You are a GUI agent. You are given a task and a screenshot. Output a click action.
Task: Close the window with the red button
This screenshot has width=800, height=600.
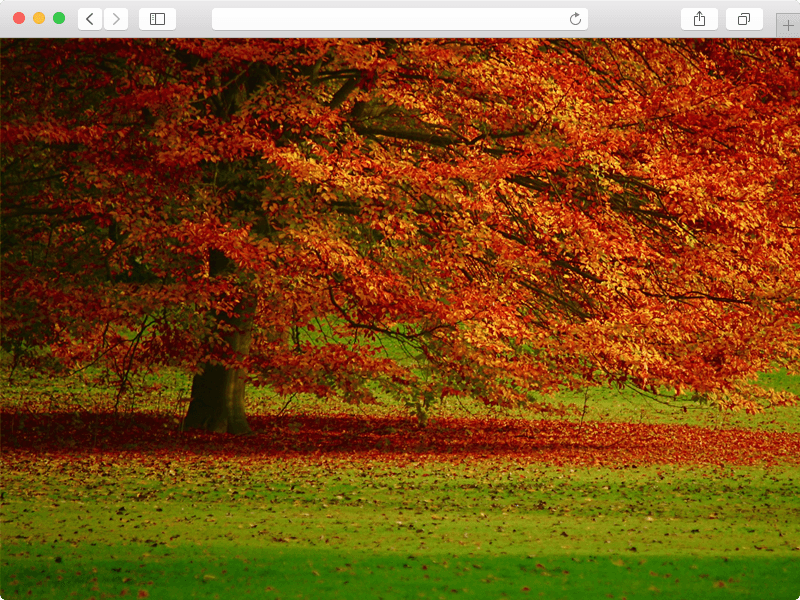(x=19, y=18)
